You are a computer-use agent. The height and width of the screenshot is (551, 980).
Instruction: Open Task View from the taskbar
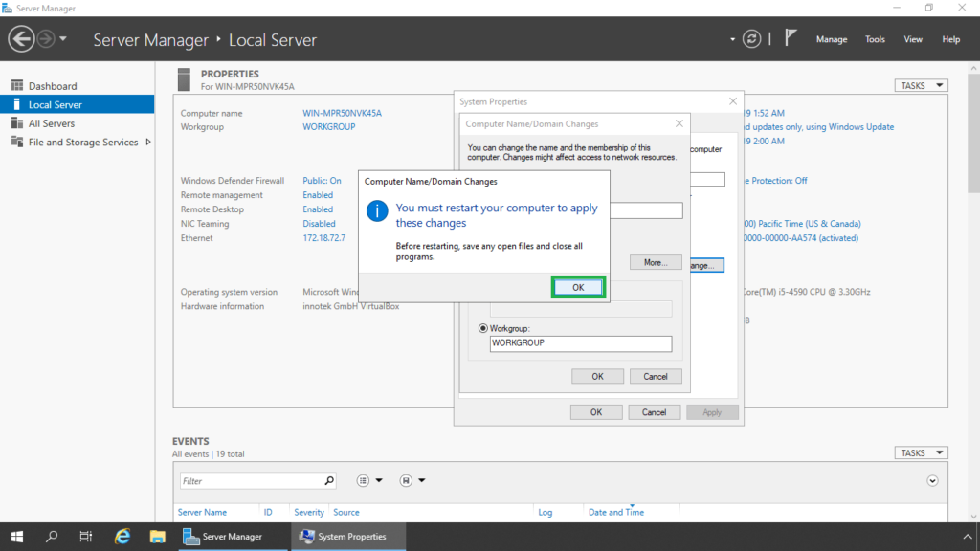pyautogui.click(x=86, y=537)
